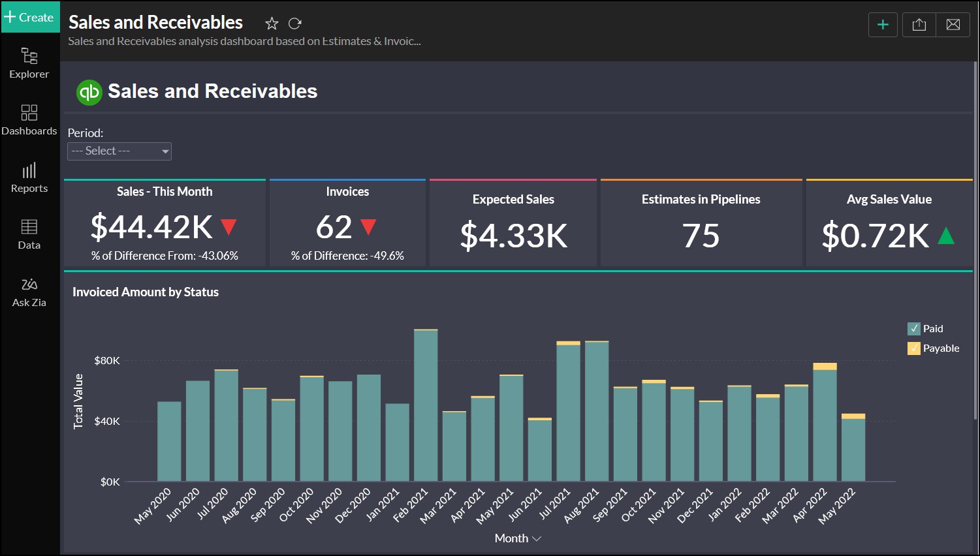Screen dimensions: 980x556
Task: Refresh the dashboard using the reload icon
Action: (x=295, y=23)
